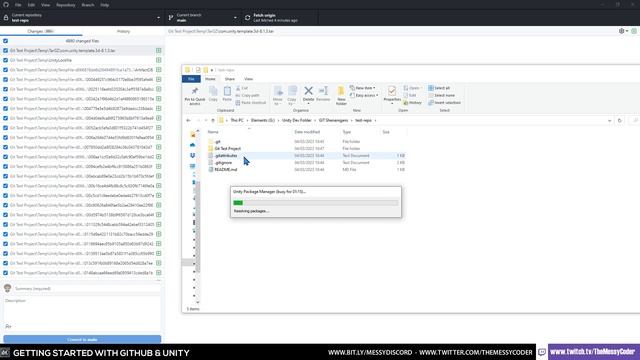The height and width of the screenshot is (360, 640).
Task: Click History in the Open group
Action: 412,103
